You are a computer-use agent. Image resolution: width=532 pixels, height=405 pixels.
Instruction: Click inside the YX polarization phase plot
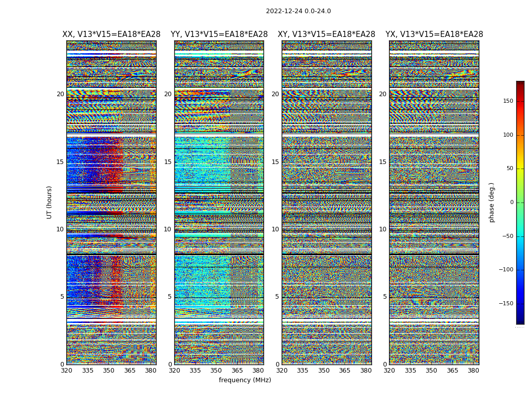click(434, 202)
